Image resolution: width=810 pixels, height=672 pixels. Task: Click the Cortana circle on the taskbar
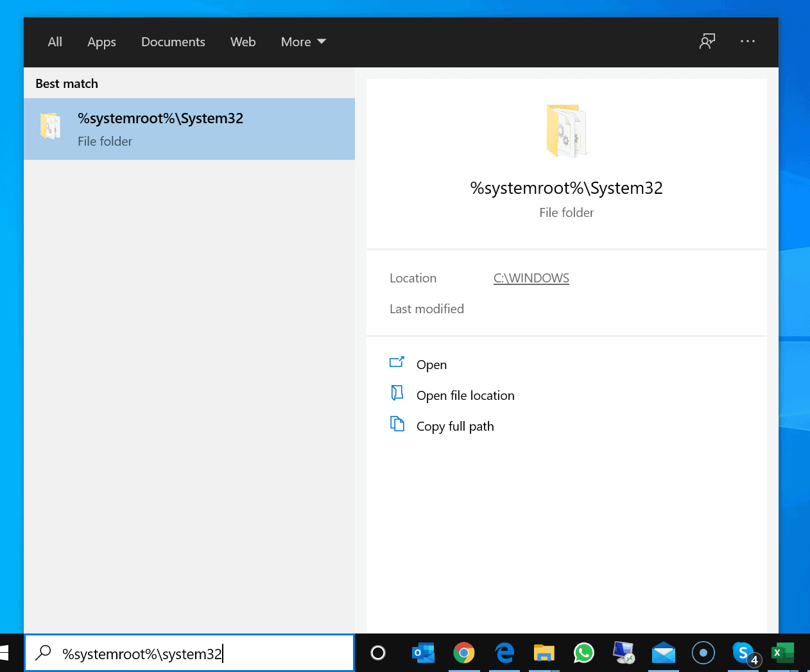pos(378,652)
